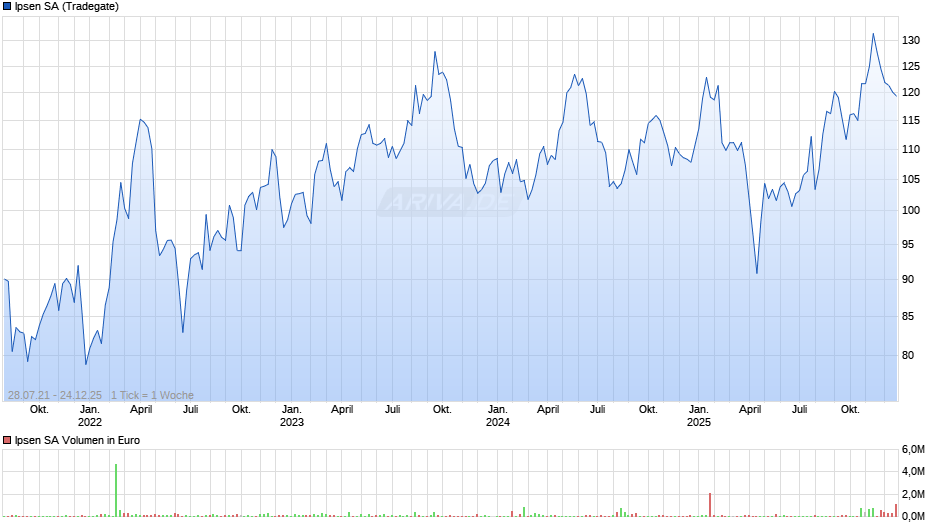The image size is (940, 526).
Task: Click the red volume legend square
Action: tap(7, 440)
